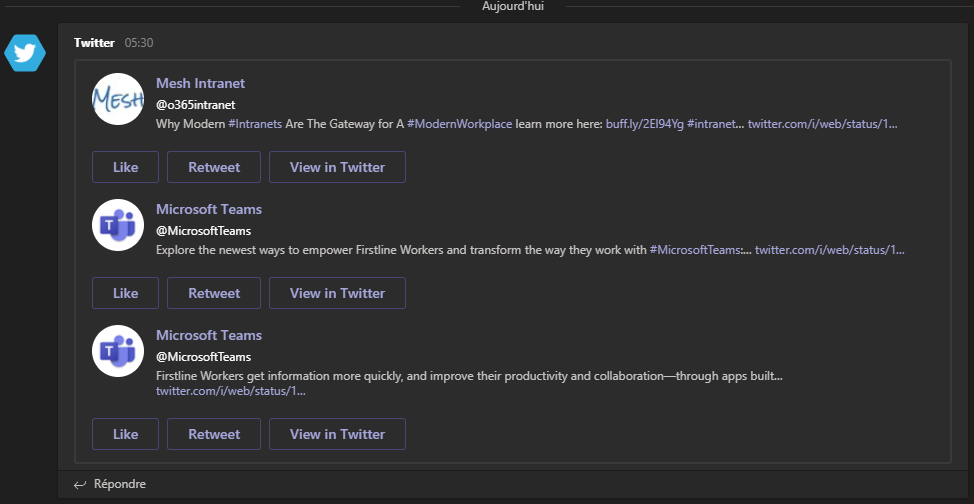The height and width of the screenshot is (504, 974).
Task: Open the Microsoft Teams name above 'Explore the newest'
Action: pyautogui.click(x=209, y=209)
